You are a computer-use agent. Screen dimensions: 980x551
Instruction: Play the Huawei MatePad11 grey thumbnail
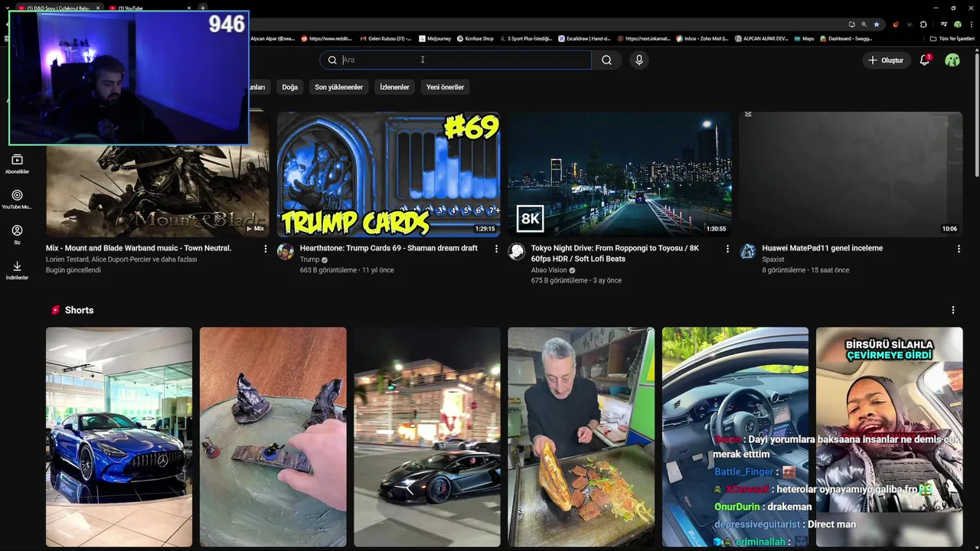pos(851,174)
